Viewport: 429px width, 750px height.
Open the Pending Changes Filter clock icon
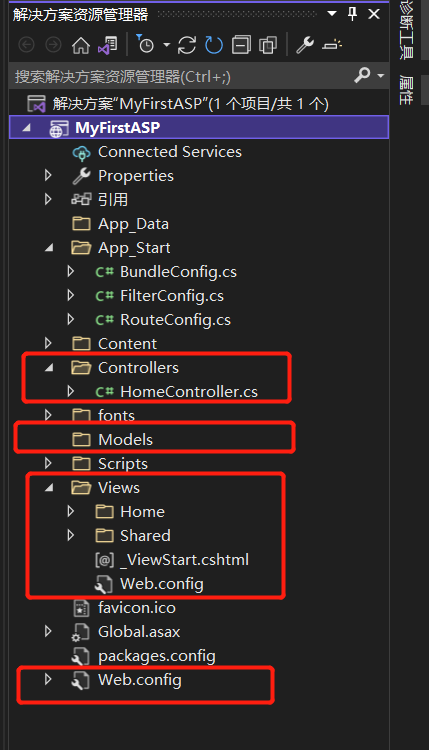[145, 44]
